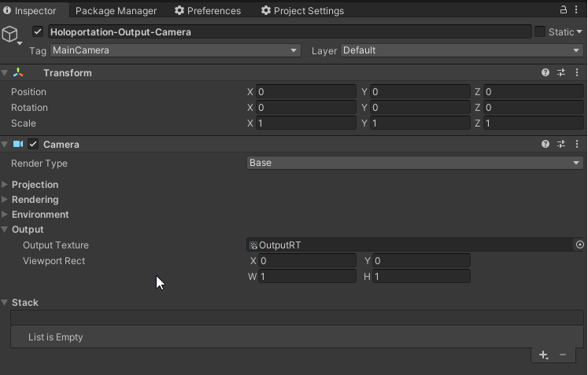The width and height of the screenshot is (588, 375).
Task: Disable the Camera component checkbox
Action: [33, 144]
